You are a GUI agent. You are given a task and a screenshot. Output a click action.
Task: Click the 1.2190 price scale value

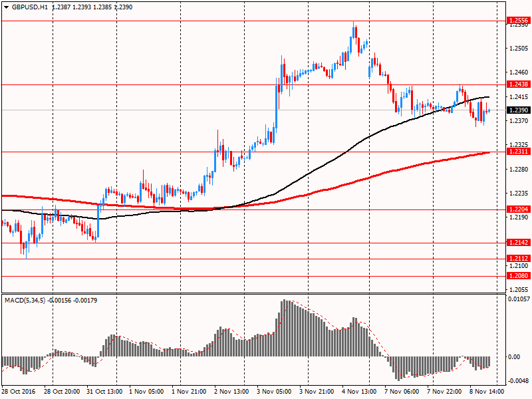pos(519,217)
